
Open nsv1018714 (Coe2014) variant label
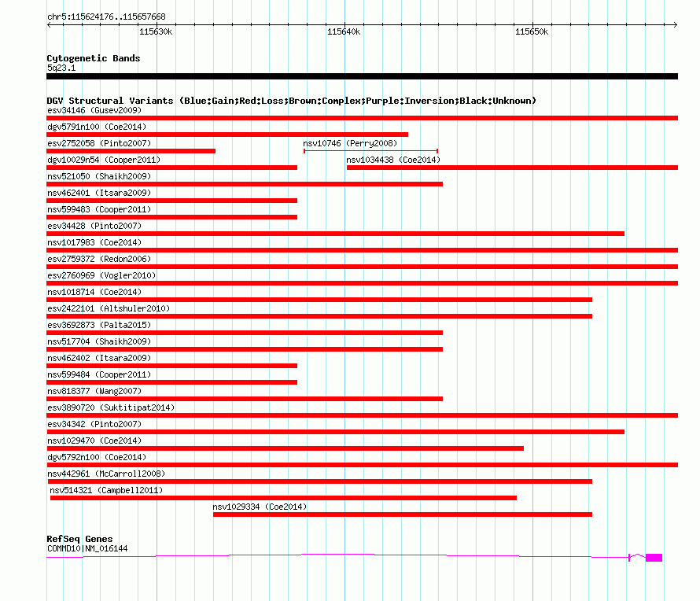coord(94,292)
